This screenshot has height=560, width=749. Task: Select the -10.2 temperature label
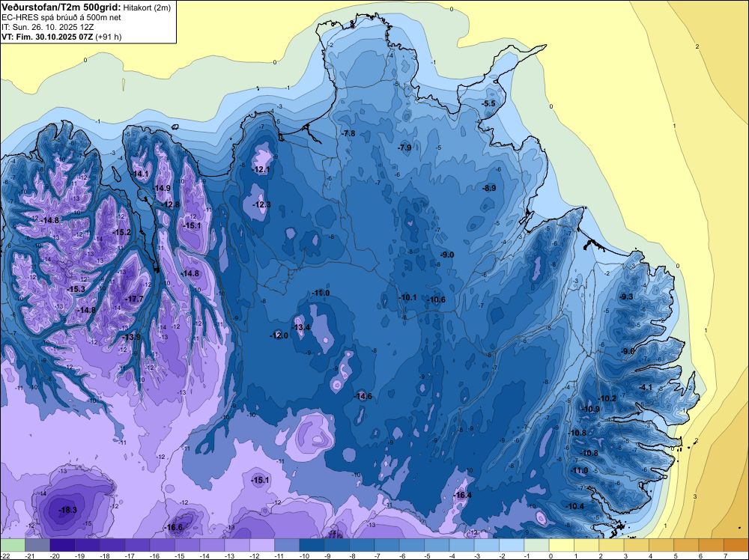pos(607,398)
